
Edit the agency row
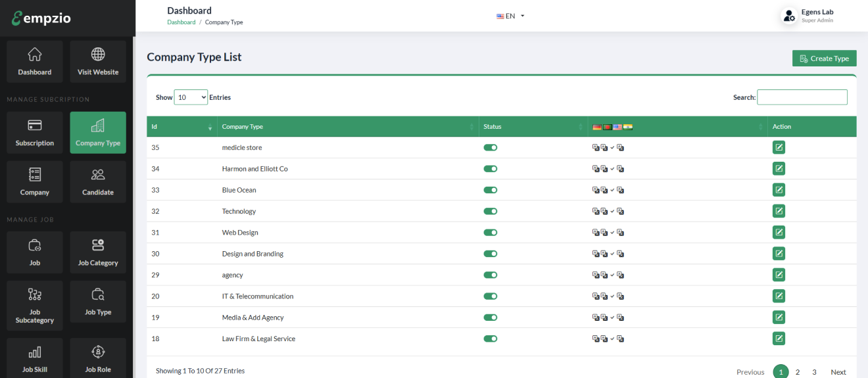[x=779, y=275]
